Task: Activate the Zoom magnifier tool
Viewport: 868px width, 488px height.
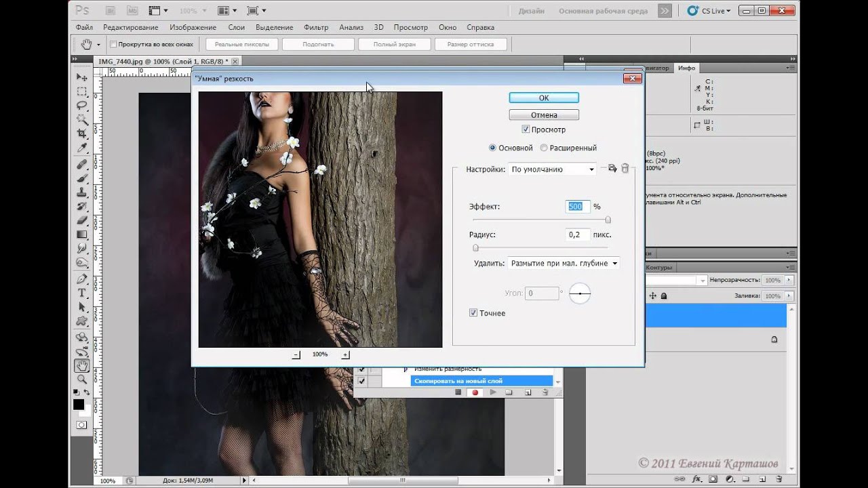Action: [x=82, y=380]
